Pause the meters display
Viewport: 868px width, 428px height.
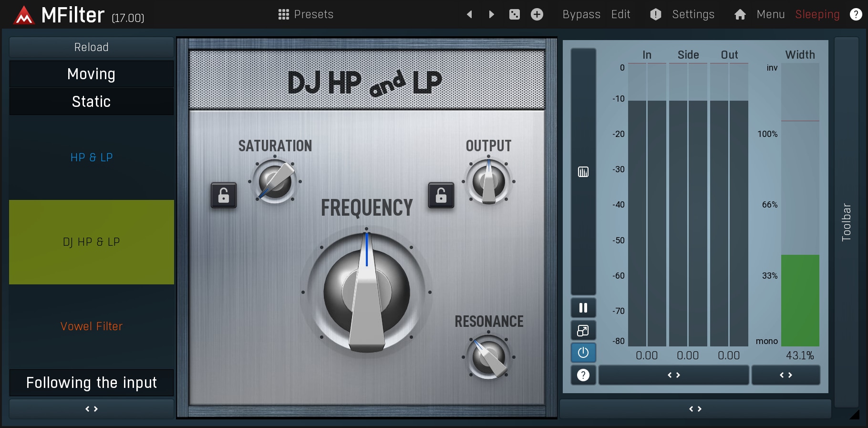(x=583, y=308)
